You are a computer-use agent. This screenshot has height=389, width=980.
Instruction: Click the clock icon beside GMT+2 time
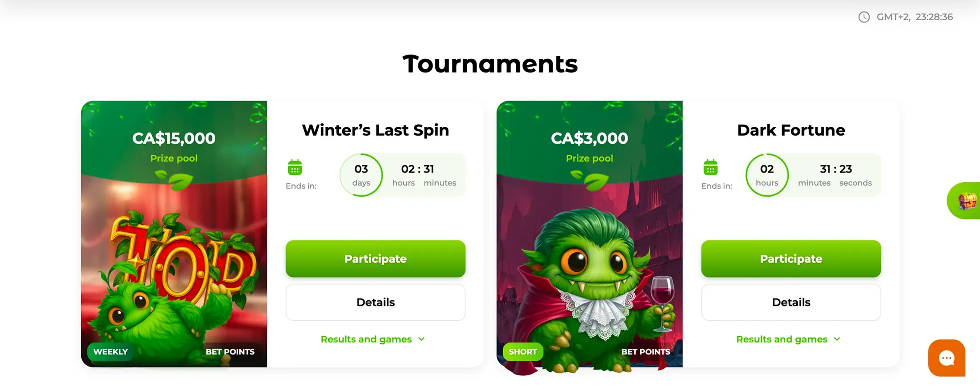(864, 17)
